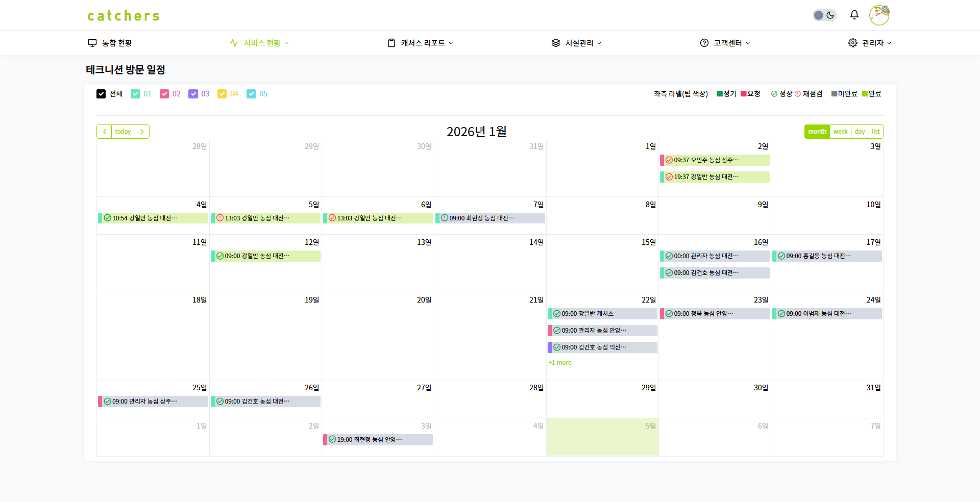Uncheck the 전체 checkbox
The image size is (980, 502).
pos(101,94)
